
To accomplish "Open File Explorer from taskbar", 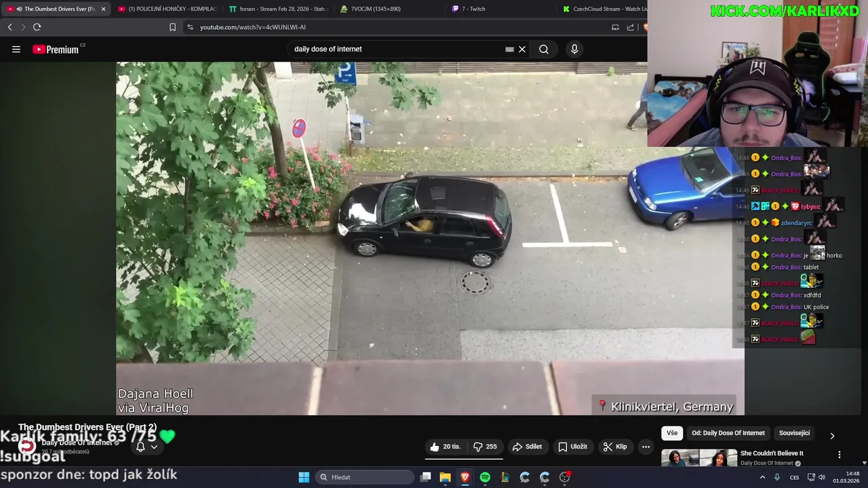I will point(445,477).
